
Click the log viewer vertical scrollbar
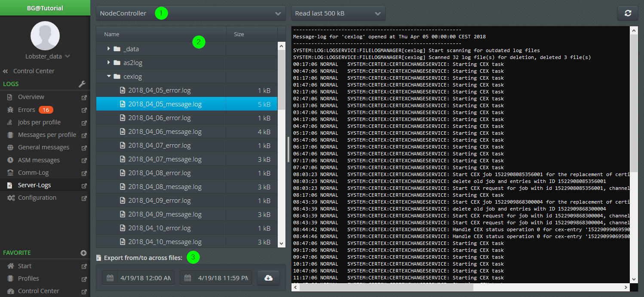coord(634,103)
